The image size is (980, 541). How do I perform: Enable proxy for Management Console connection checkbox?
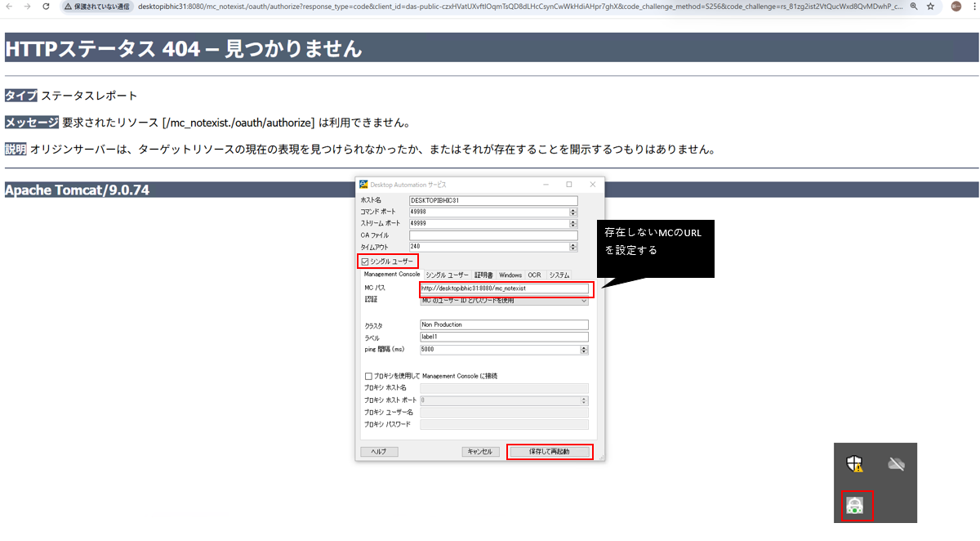pyautogui.click(x=368, y=376)
